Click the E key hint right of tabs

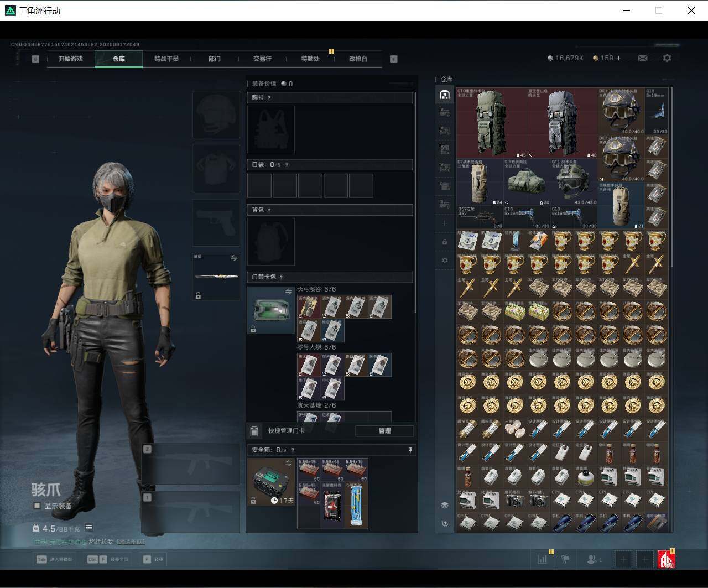394,59
